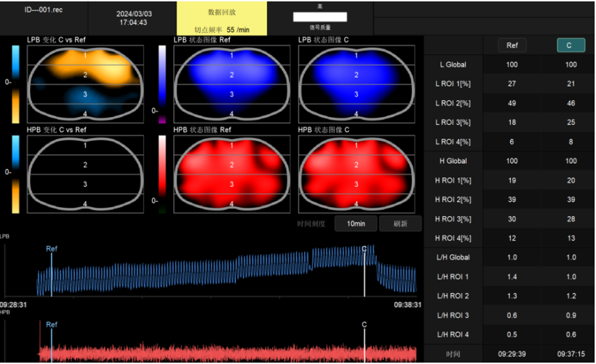Viewport: 596px width, 364px height.
Task: Click the LPB status blue color scale
Action: pyautogui.click(x=163, y=84)
